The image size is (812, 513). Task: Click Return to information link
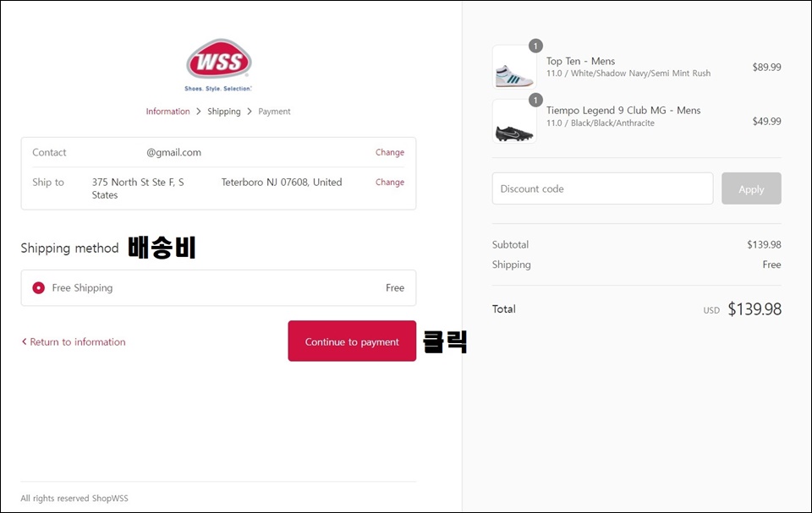(x=74, y=341)
